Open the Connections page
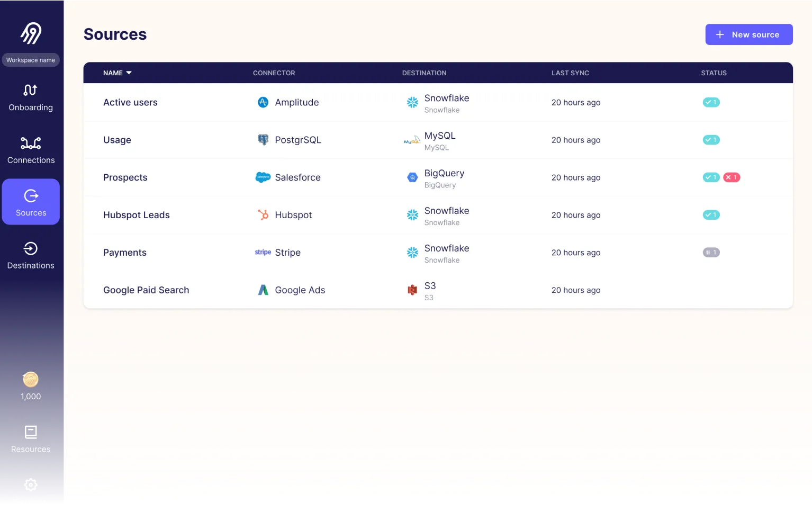 [31, 150]
